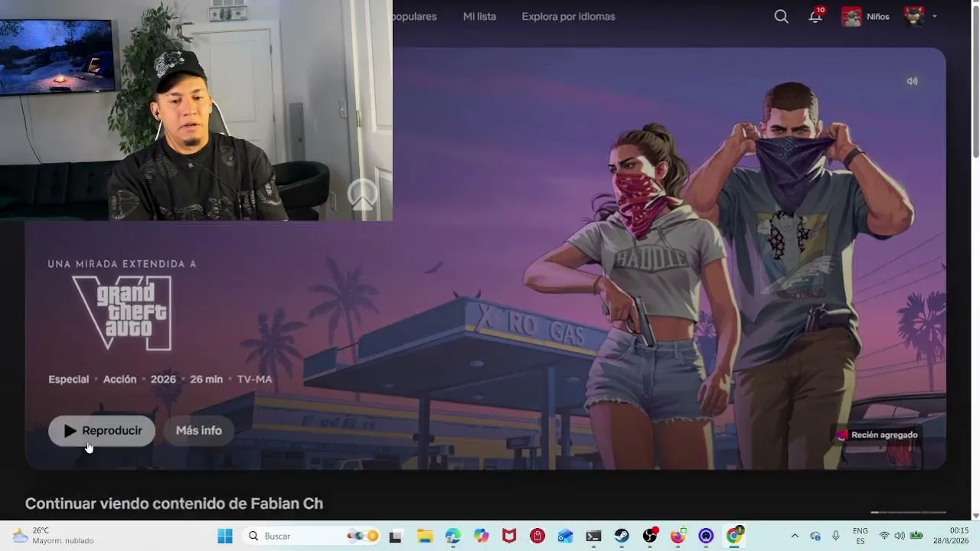Click the 'TV-MA' rating text
Screen dimensions: 980x551
tap(254, 380)
